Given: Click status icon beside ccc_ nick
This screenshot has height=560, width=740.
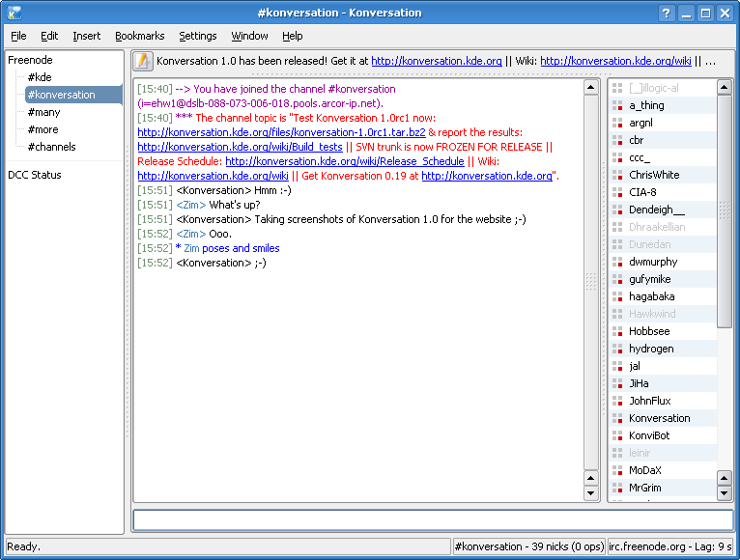Looking at the screenshot, I should 617,157.
